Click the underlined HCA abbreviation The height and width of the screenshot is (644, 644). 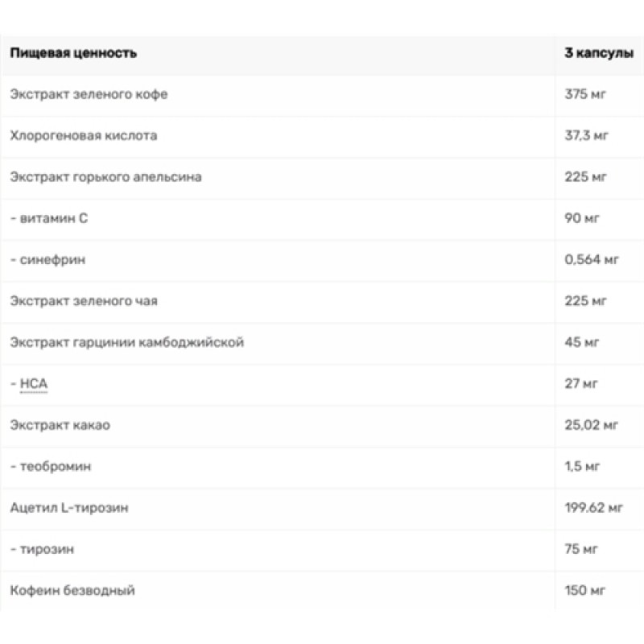(32, 384)
